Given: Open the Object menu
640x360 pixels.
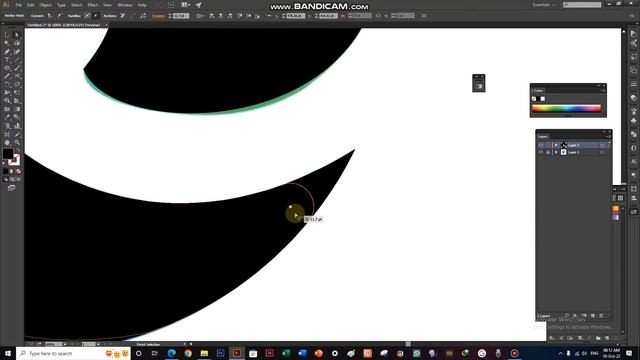Looking at the screenshot, I should [45, 5].
